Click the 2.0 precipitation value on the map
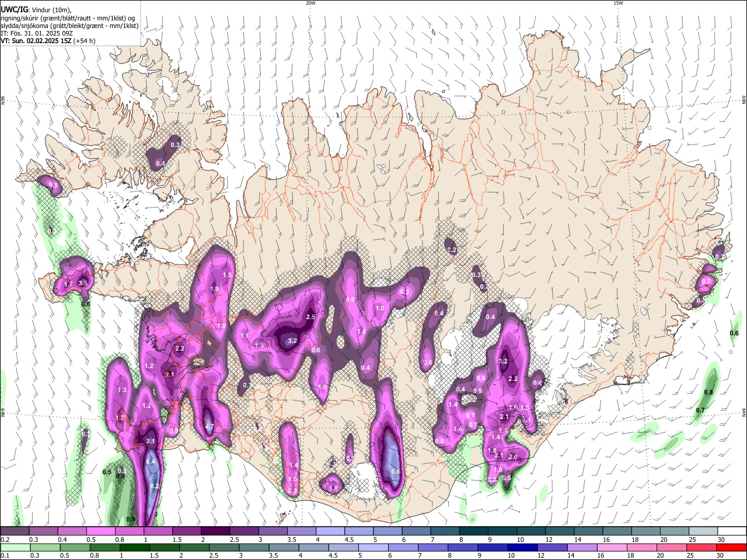This screenshot has width=747, height=560. pos(514,457)
